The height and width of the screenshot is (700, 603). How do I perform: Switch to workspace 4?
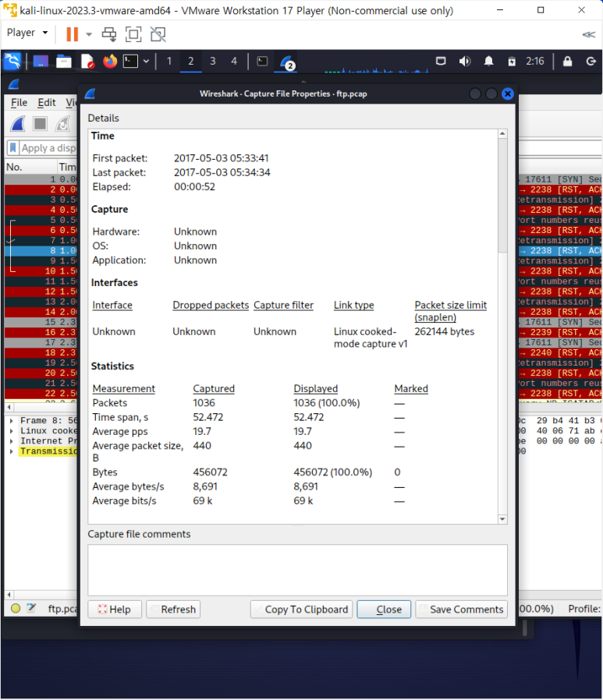point(234,61)
